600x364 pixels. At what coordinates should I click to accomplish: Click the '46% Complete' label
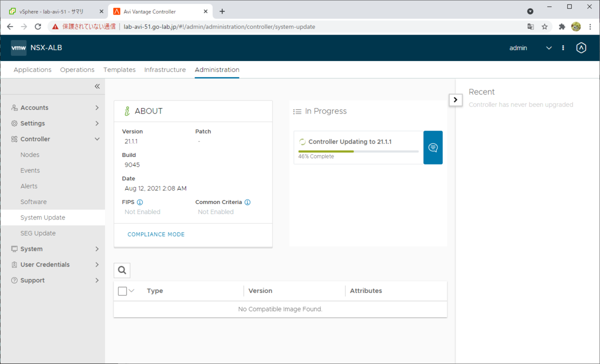point(316,156)
